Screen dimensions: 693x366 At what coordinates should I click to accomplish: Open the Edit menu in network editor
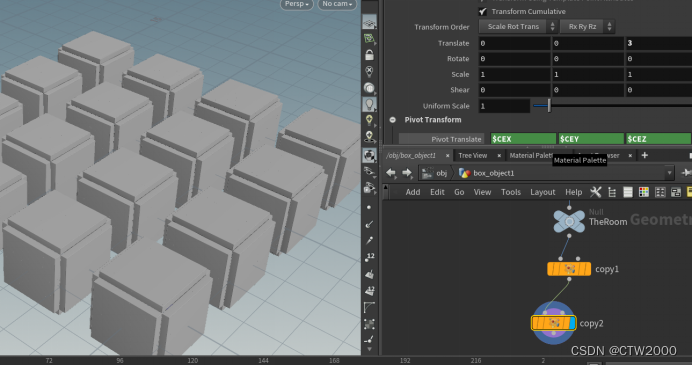(x=437, y=192)
